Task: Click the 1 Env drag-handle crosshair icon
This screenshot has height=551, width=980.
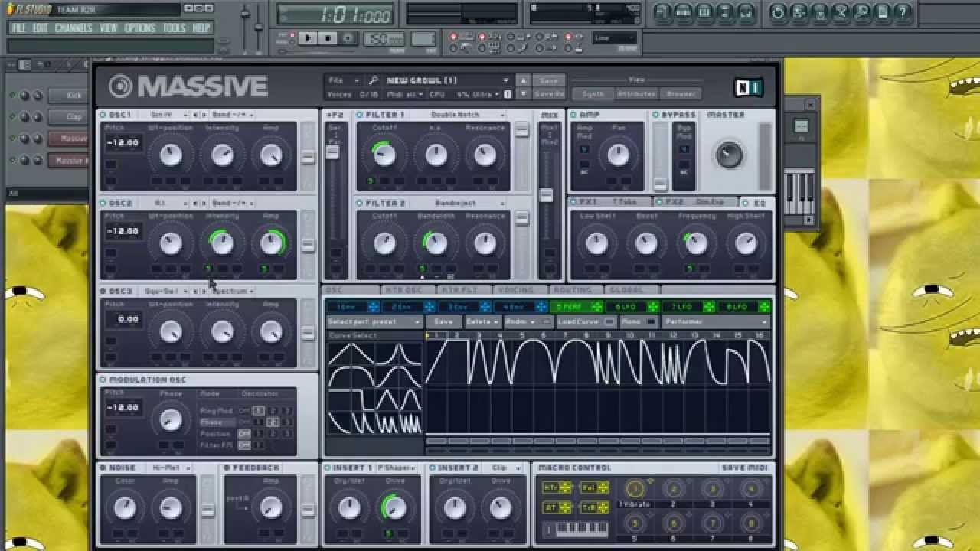Action: click(373, 307)
